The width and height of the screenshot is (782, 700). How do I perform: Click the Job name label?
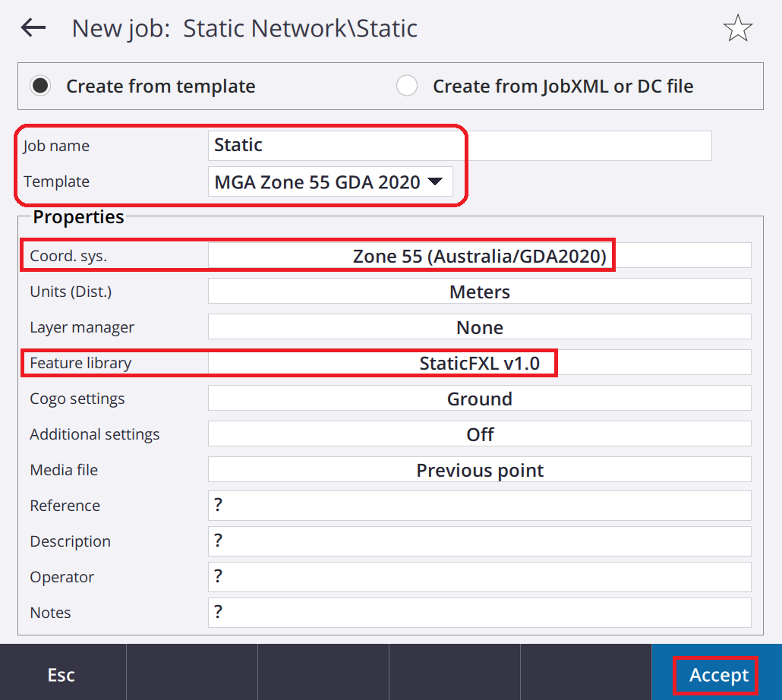pos(56,146)
